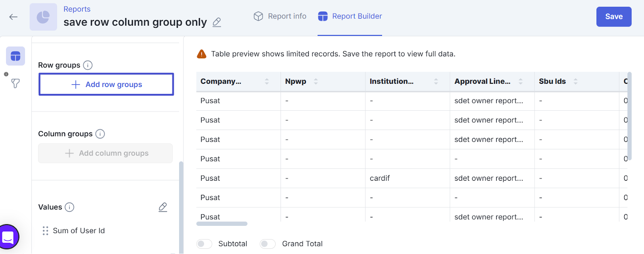Sort by the Approval Line column arrows
The height and width of the screenshot is (254, 644).
tap(520, 81)
